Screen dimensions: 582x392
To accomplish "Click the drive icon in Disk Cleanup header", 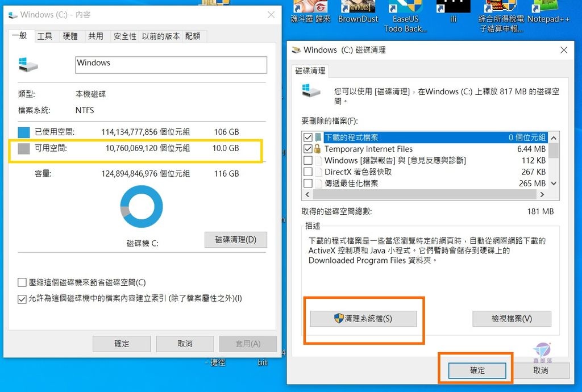I will [x=311, y=90].
